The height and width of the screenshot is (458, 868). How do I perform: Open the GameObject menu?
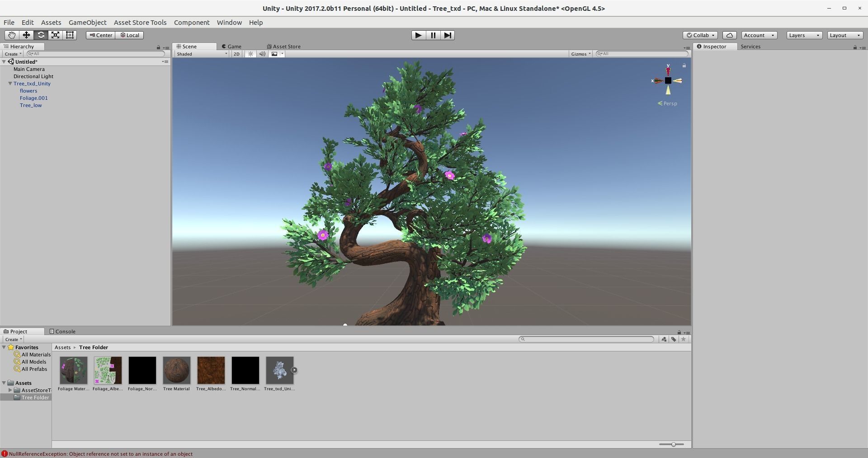[x=88, y=23]
